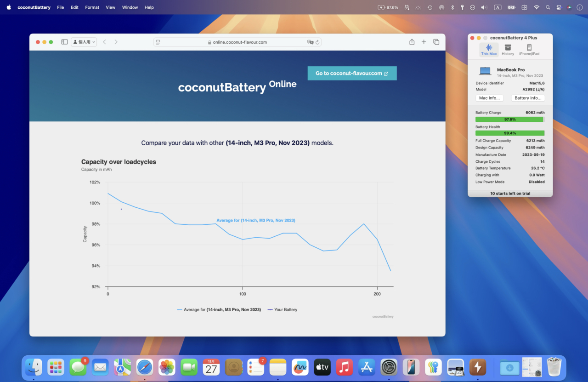Open Freeform from the Dock
Viewport: 588px width, 382px height.
click(300, 367)
